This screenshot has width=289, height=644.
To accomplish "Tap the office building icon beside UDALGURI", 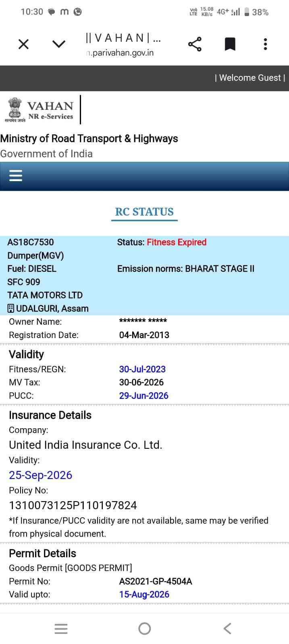I will 11,309.
